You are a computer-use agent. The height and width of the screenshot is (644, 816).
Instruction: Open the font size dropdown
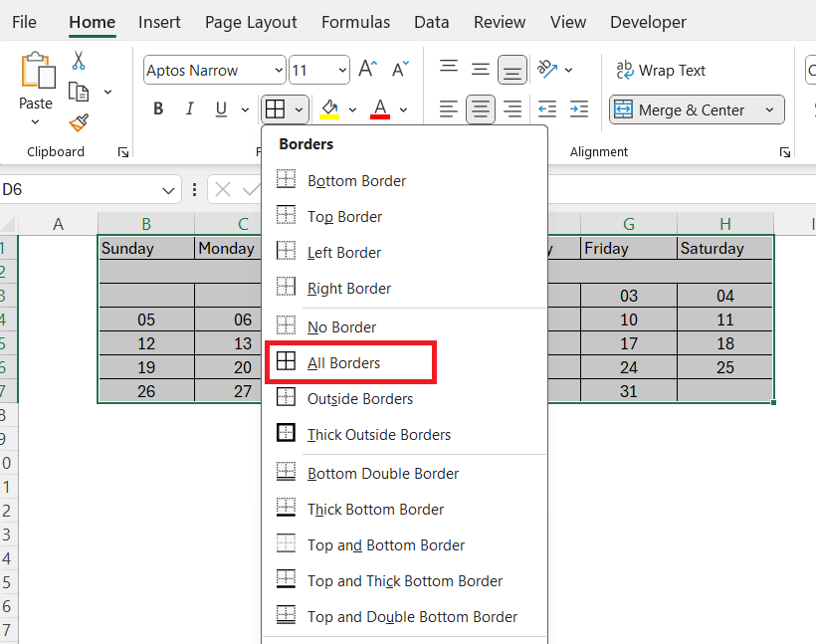click(x=342, y=70)
